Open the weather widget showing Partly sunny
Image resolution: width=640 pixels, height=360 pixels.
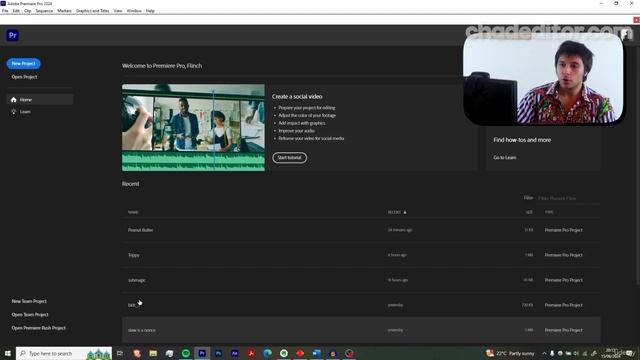pos(510,353)
